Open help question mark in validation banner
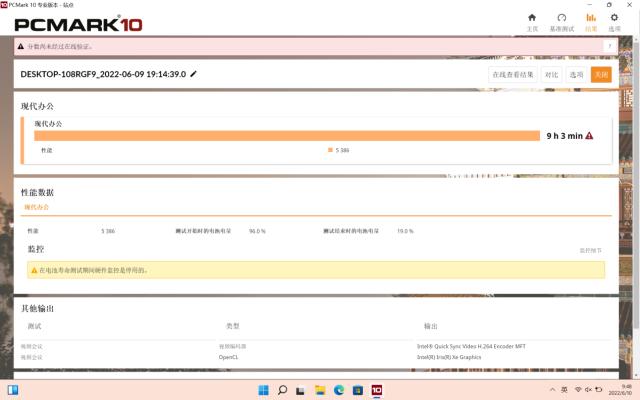 pos(610,46)
